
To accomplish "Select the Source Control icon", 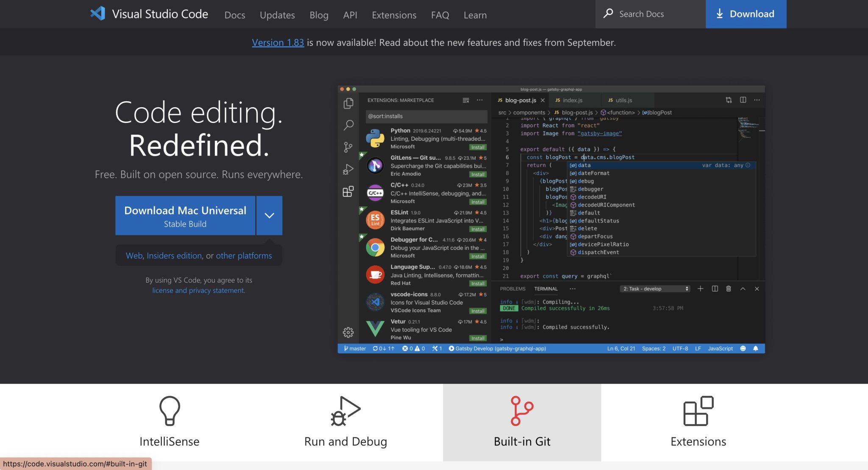I will click(x=348, y=147).
